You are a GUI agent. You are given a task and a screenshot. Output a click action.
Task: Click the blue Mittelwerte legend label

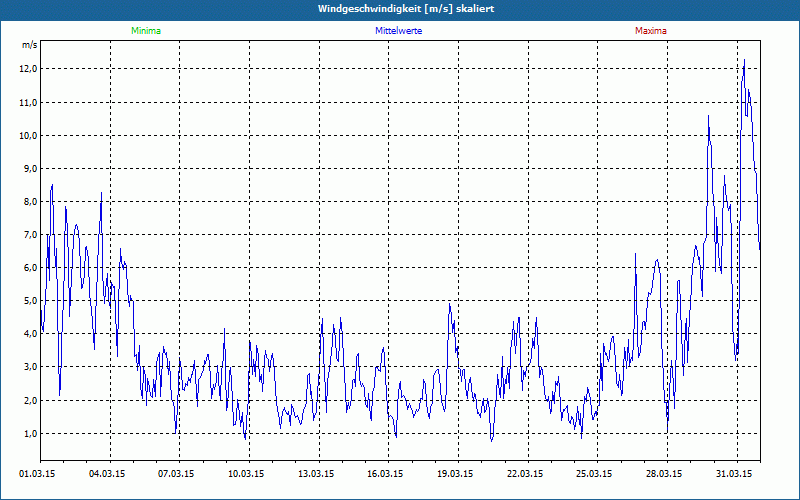coord(398,31)
